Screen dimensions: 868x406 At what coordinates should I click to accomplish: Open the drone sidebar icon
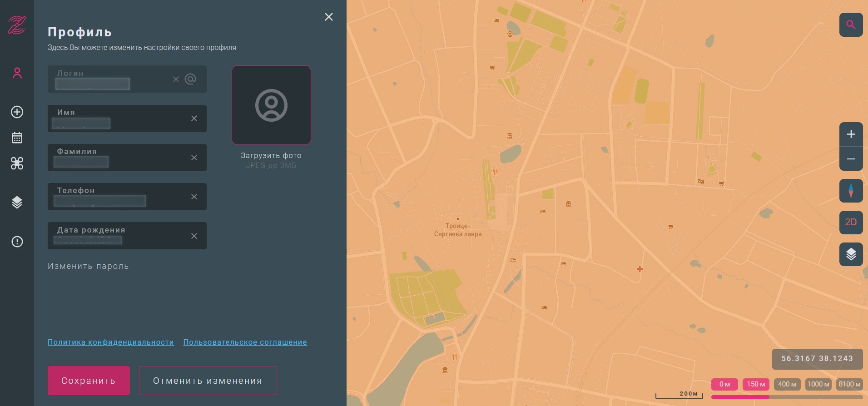point(17,163)
